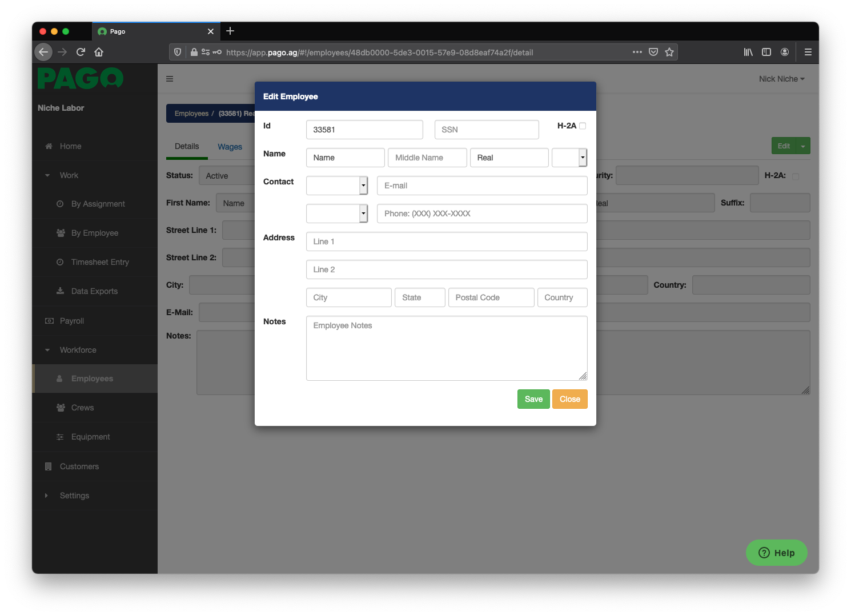Select Crews in the sidebar
Viewport: 851px width, 616px height.
(82, 408)
